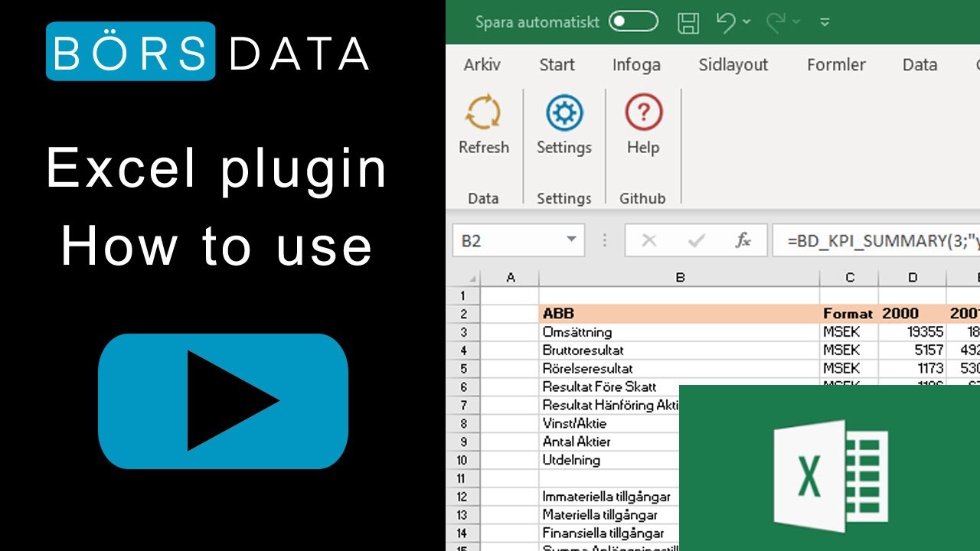This screenshot has width=980, height=551.
Task: Select the Materiella tillgångar cell
Action: tap(609, 515)
